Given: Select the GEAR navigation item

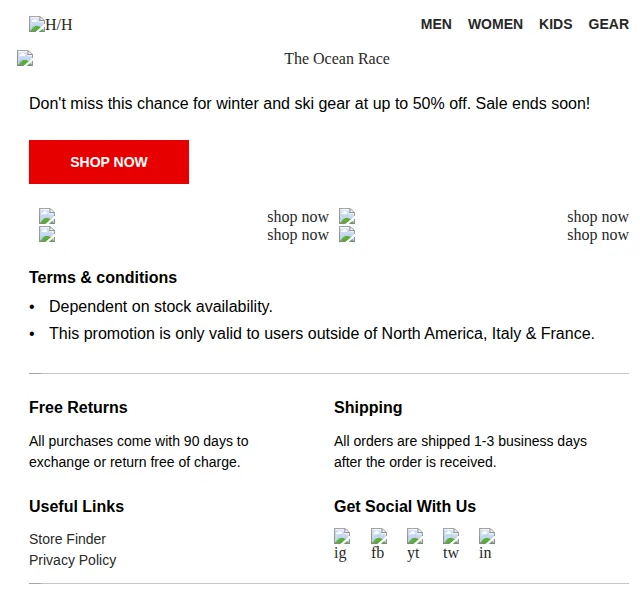Looking at the screenshot, I should coord(608,24).
